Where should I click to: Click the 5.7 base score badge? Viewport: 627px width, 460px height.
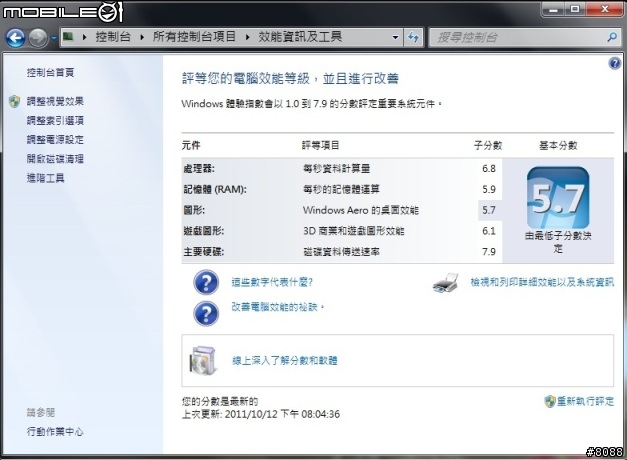(558, 198)
